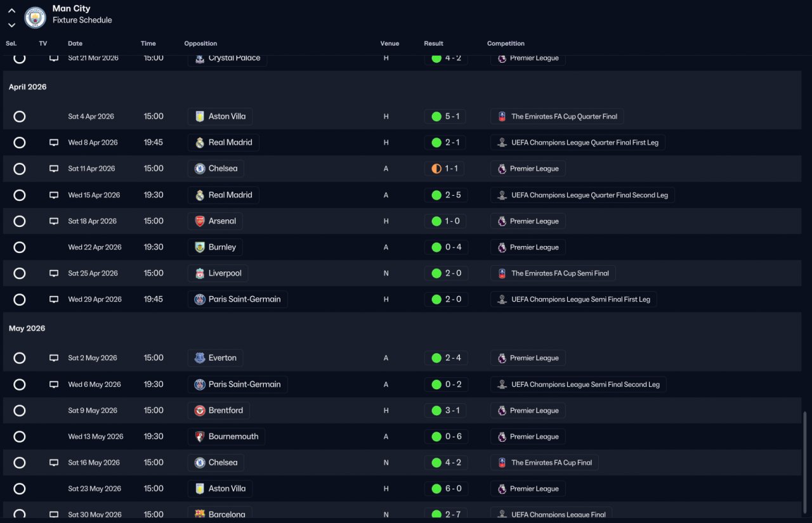This screenshot has height=523, width=812.
Task: Click the FA Cup Semi Final competition icon
Action: click(x=502, y=273)
